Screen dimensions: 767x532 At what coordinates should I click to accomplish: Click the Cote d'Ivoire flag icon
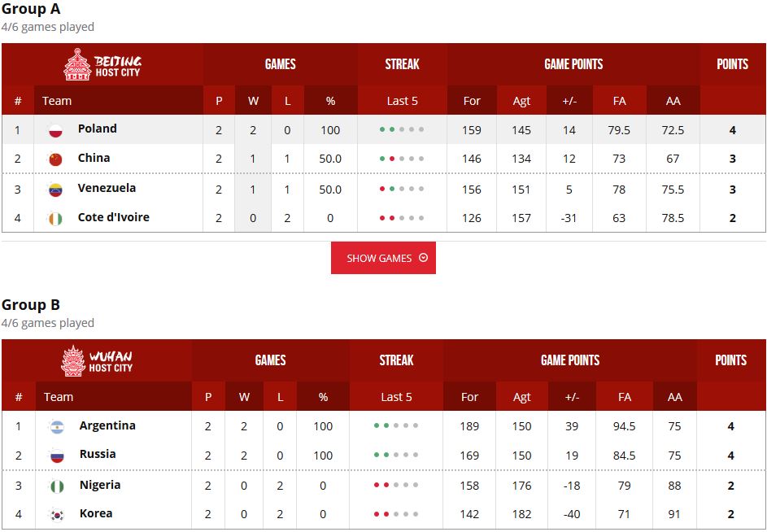pos(56,218)
